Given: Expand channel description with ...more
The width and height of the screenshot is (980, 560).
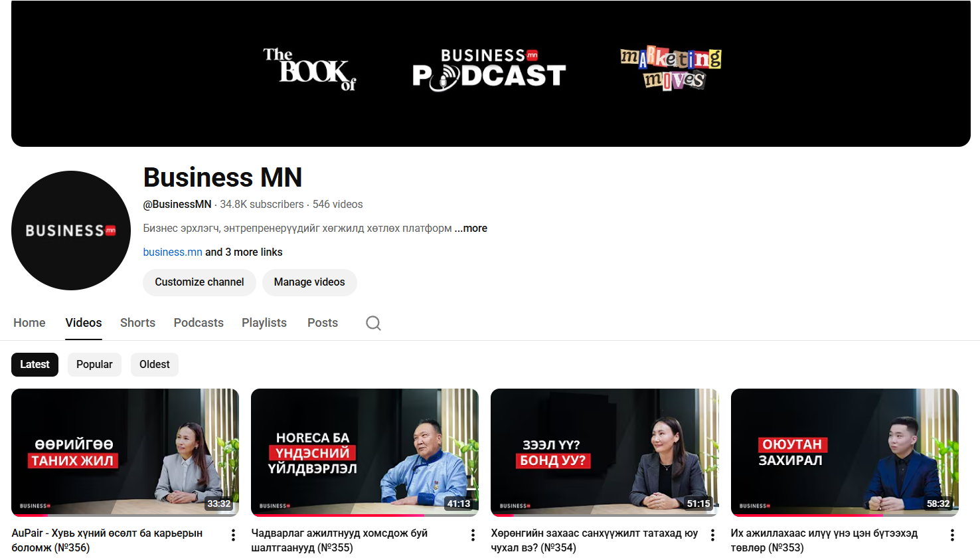Looking at the screenshot, I should [x=471, y=229].
